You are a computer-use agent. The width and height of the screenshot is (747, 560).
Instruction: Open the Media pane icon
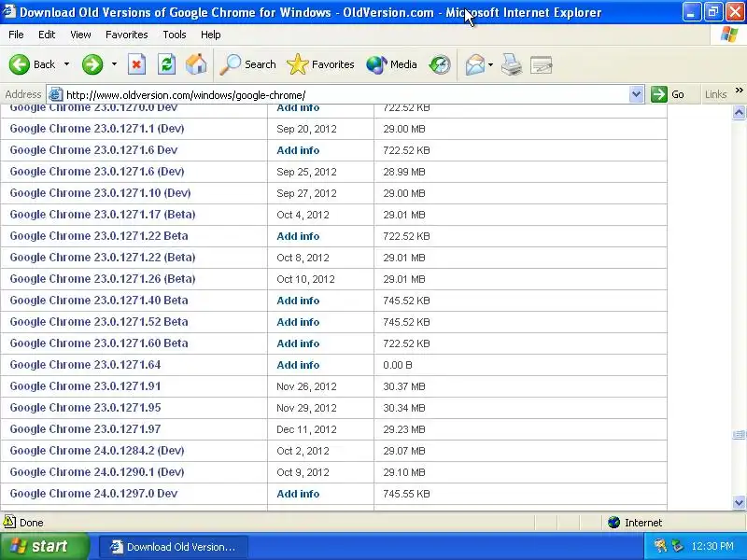tap(376, 64)
